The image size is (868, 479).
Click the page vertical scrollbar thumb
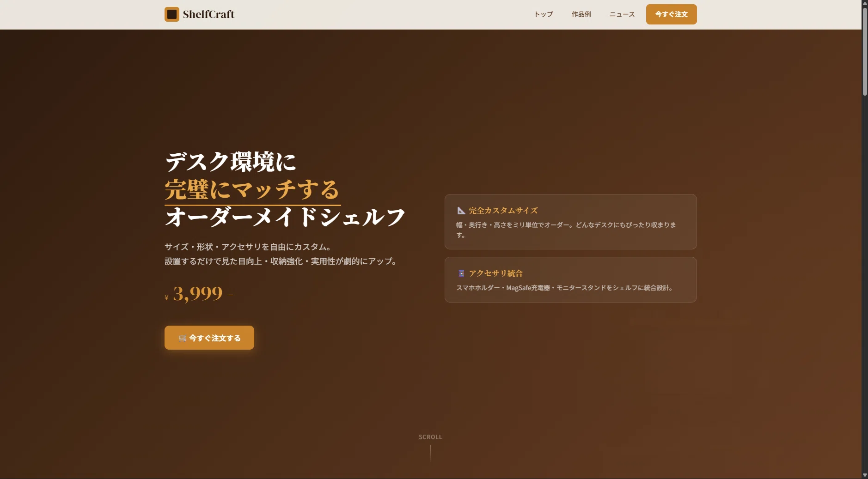pos(864,51)
